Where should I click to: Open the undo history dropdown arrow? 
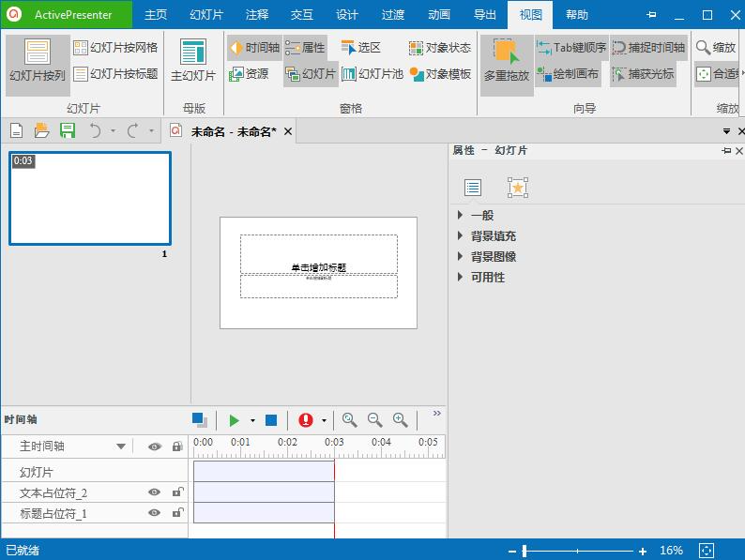(x=114, y=130)
